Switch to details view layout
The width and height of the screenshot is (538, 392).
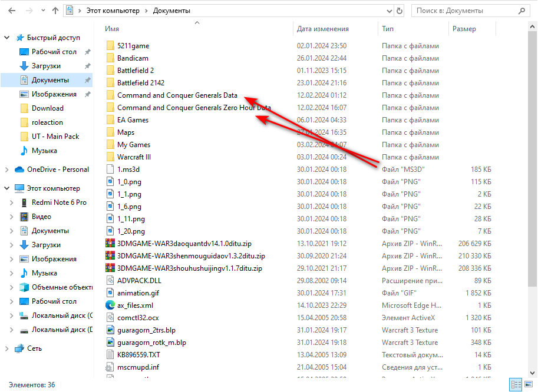(516, 384)
